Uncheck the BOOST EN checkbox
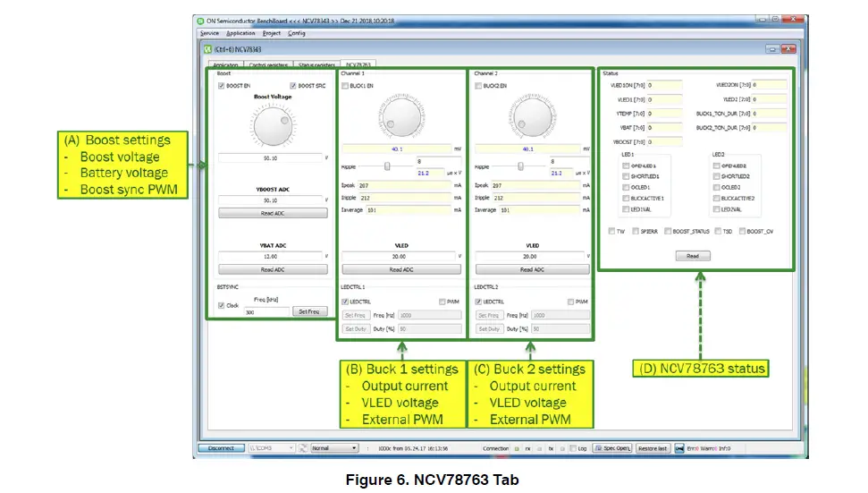Image resolution: width=868 pixels, height=493 pixels. coord(222,86)
